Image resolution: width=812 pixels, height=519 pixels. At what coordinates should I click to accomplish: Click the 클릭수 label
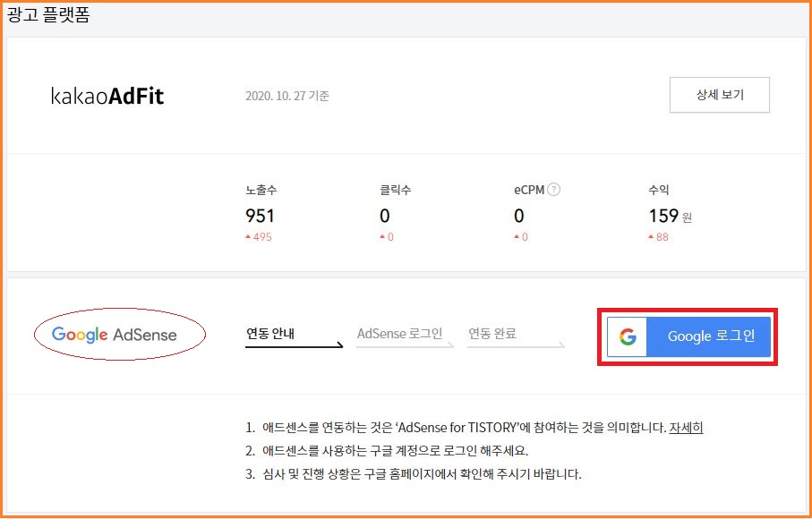point(396,190)
